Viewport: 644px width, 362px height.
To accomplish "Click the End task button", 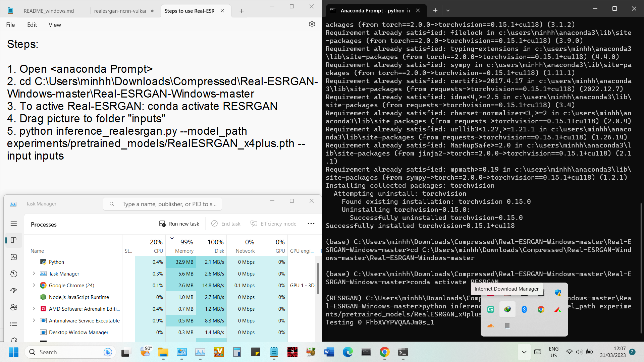I will [226, 224].
